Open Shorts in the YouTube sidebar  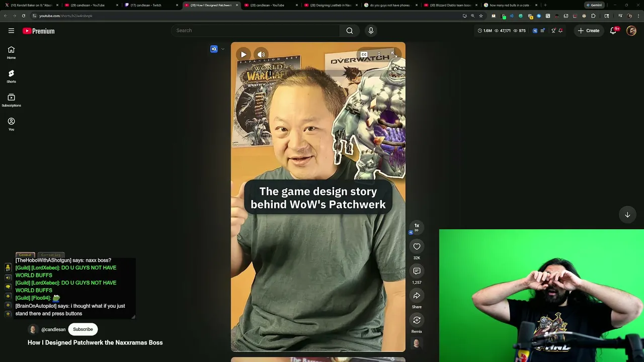pyautogui.click(x=11, y=76)
